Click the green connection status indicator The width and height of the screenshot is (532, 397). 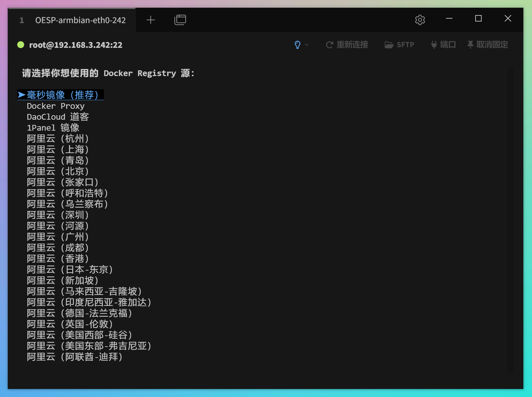(x=21, y=45)
